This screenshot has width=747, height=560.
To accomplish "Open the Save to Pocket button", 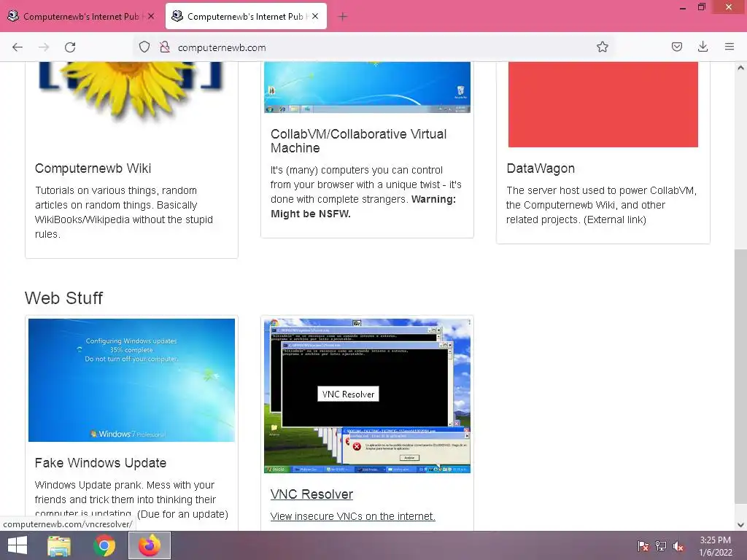I will (x=676, y=47).
